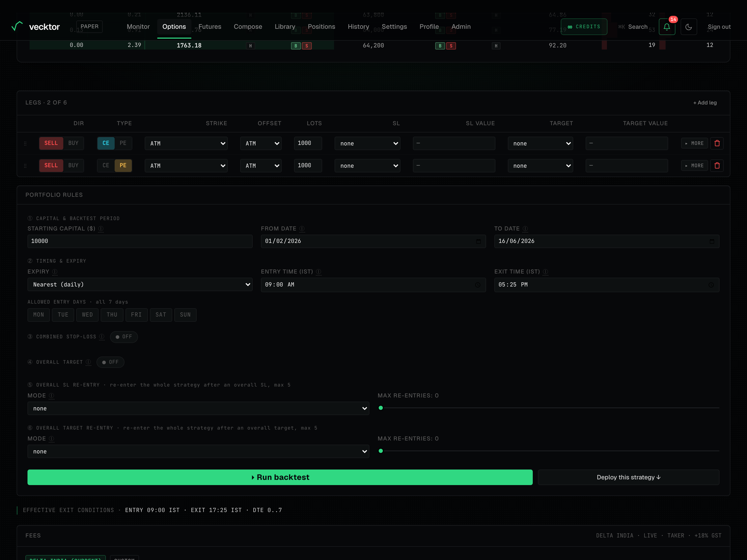Set first leg direction to BUY
The width and height of the screenshot is (747, 560).
point(73,143)
